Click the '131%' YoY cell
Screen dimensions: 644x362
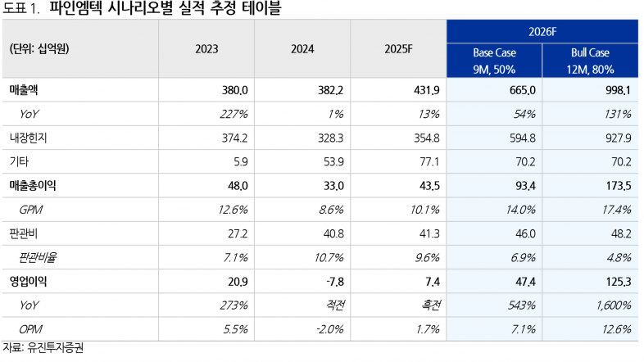[618, 114]
